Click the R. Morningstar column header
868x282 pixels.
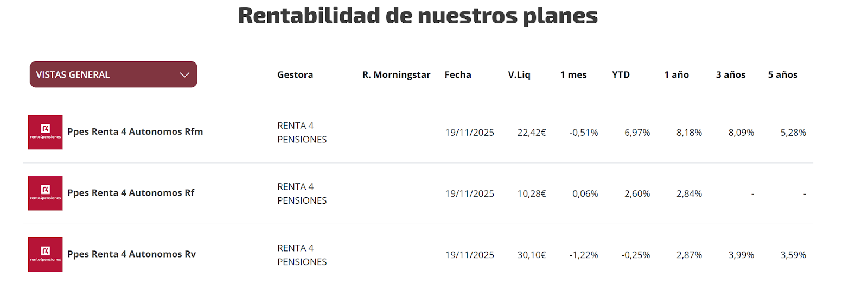click(396, 75)
